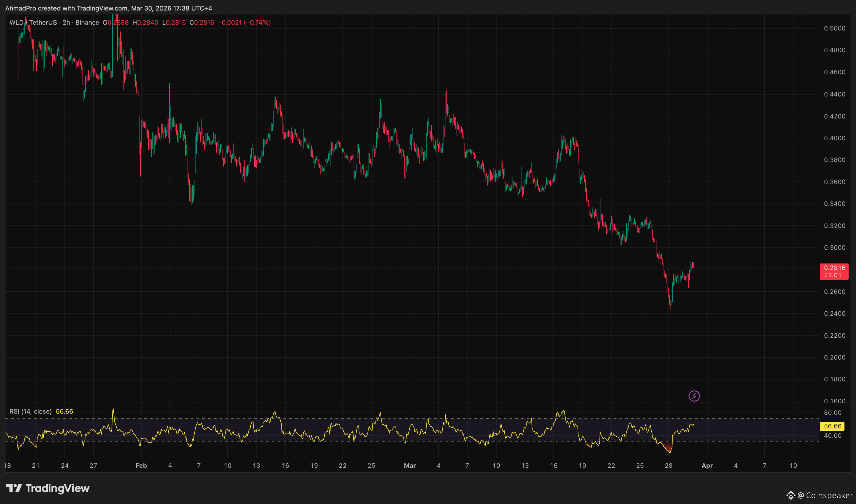Click the Coinspeaker watermark logo
The image size is (856, 504).
point(819,496)
